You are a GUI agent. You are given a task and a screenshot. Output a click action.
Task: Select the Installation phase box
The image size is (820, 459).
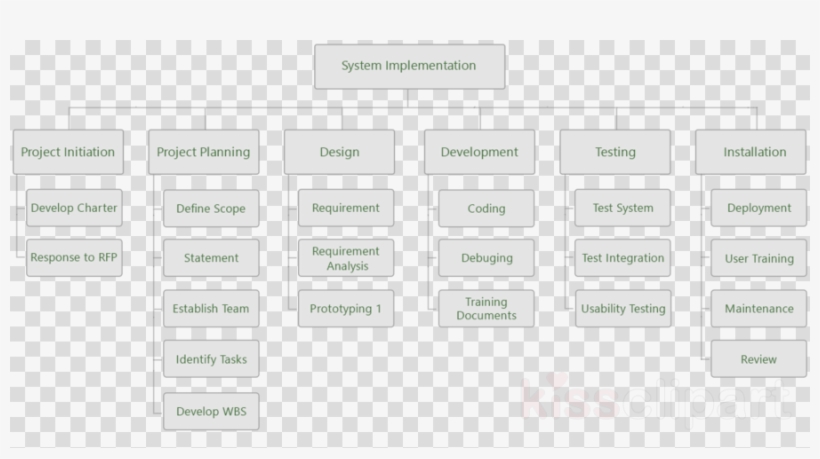[754, 152]
